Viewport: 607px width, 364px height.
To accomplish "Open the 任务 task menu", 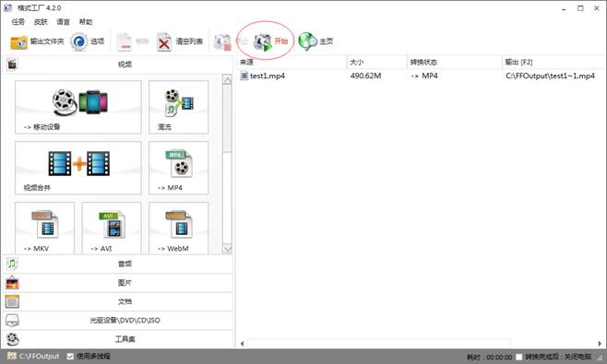I will pyautogui.click(x=18, y=22).
